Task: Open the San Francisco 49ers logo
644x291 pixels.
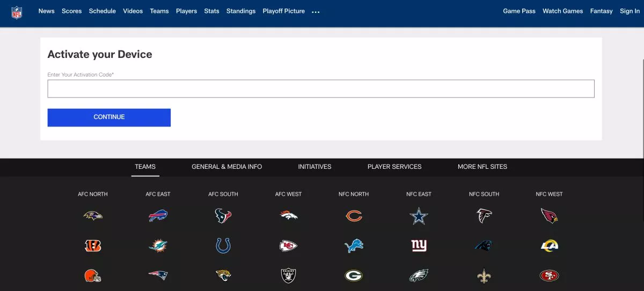Action: (x=550, y=276)
